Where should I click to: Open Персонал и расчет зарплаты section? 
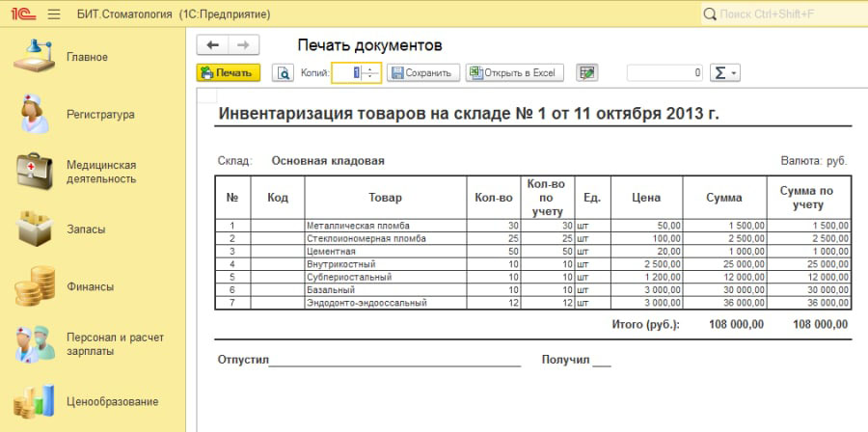115,344
